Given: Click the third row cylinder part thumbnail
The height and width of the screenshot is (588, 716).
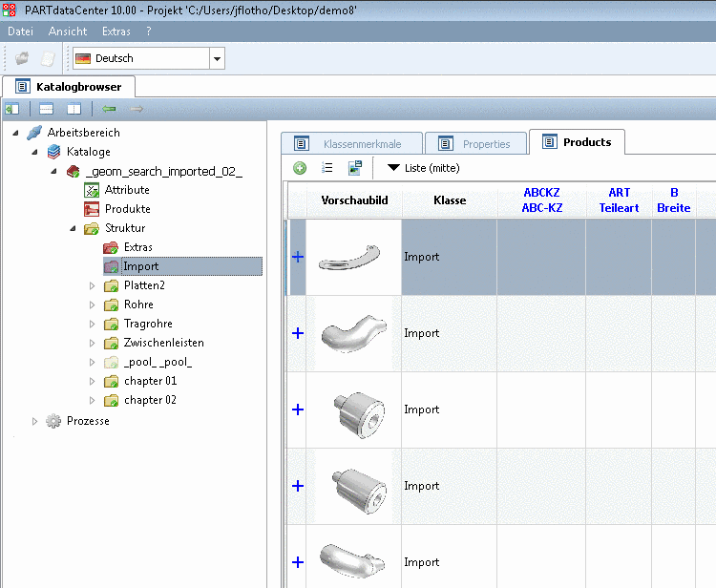Looking at the screenshot, I should 360,414.
